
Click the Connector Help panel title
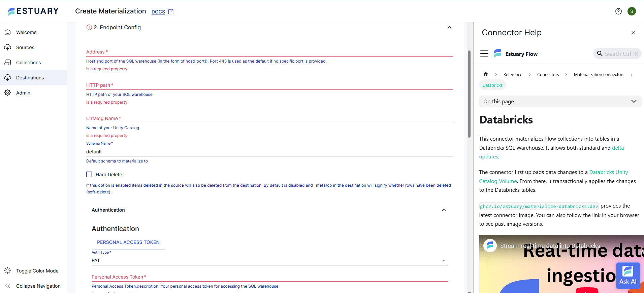click(512, 33)
